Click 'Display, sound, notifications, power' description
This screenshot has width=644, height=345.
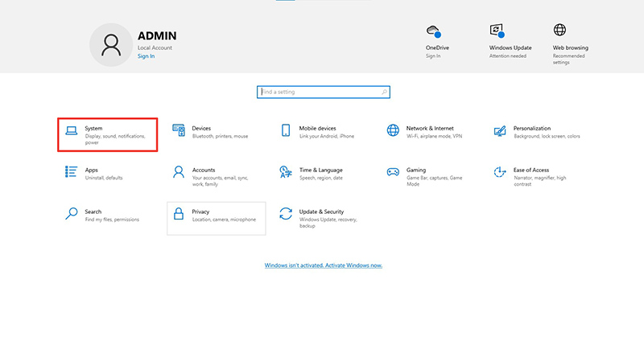click(115, 139)
